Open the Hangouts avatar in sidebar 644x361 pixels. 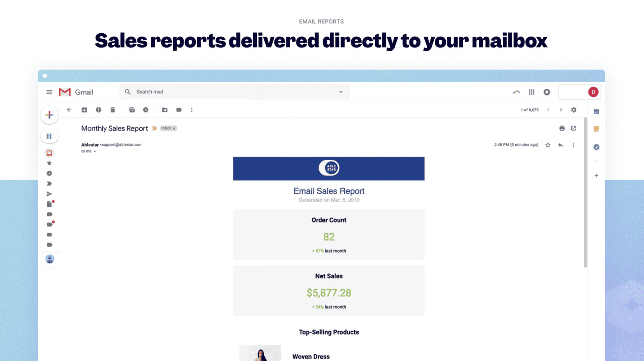[x=50, y=259]
